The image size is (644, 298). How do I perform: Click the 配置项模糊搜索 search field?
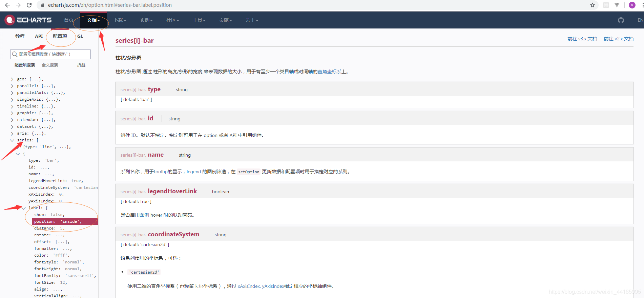[50, 54]
